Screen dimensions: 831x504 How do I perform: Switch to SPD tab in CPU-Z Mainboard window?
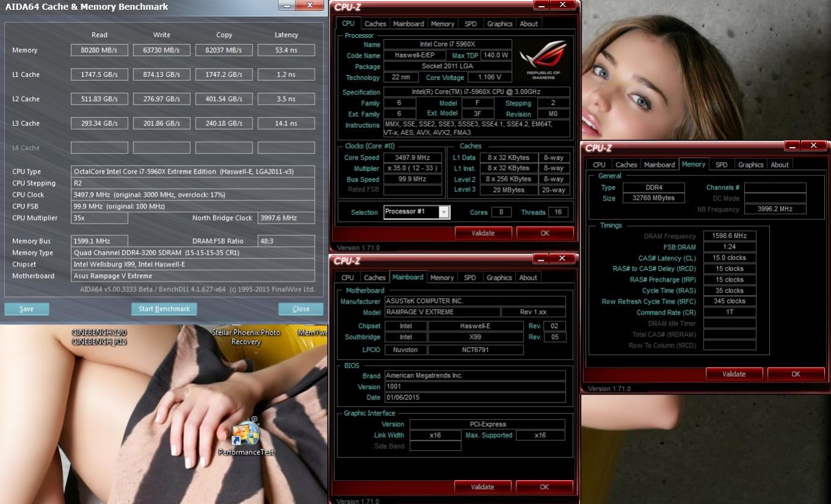click(x=470, y=277)
